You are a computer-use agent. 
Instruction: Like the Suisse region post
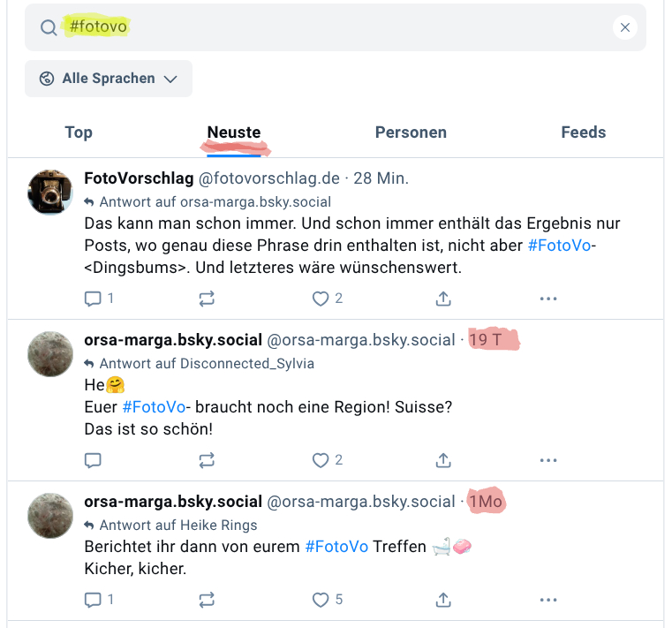(321, 460)
